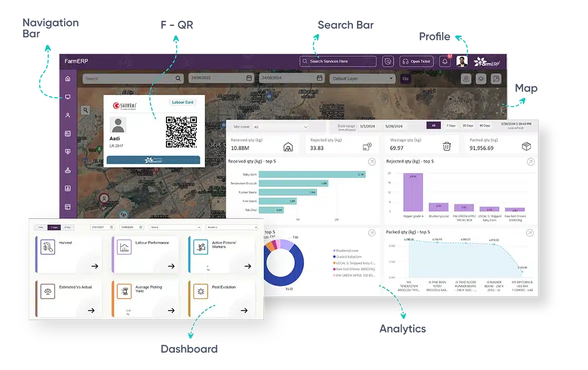The width and height of the screenshot is (588, 370).
Task: Click the Labour Card label button
Action: [183, 102]
